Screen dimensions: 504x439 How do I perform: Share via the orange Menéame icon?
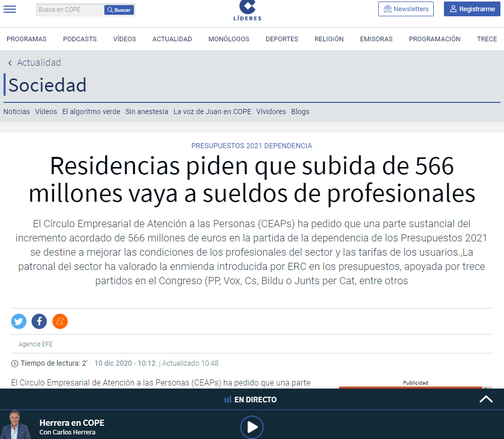pyautogui.click(x=60, y=321)
